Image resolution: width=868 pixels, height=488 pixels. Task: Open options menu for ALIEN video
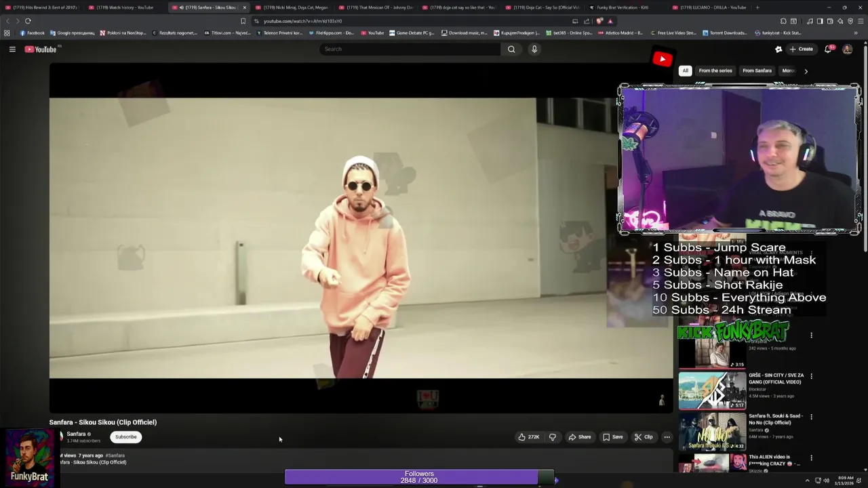click(x=811, y=458)
